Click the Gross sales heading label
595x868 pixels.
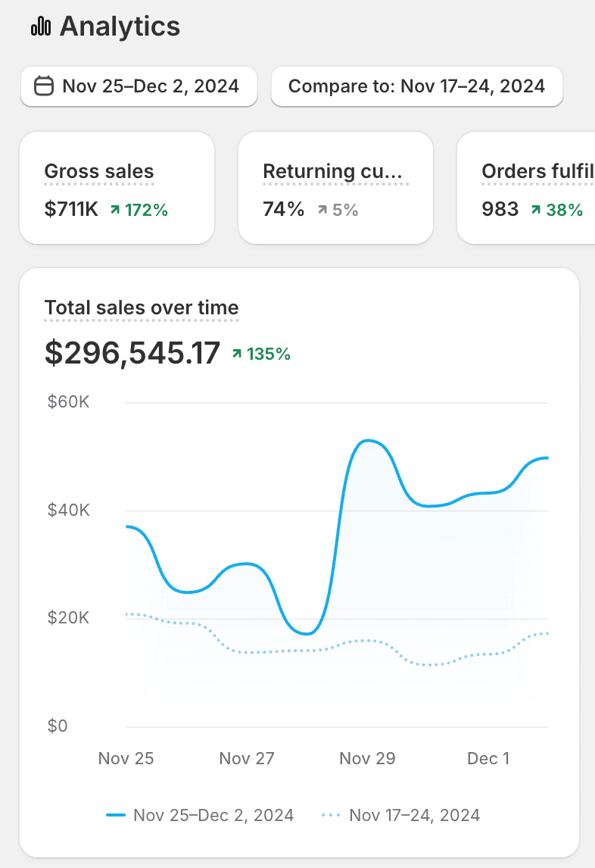coord(98,171)
